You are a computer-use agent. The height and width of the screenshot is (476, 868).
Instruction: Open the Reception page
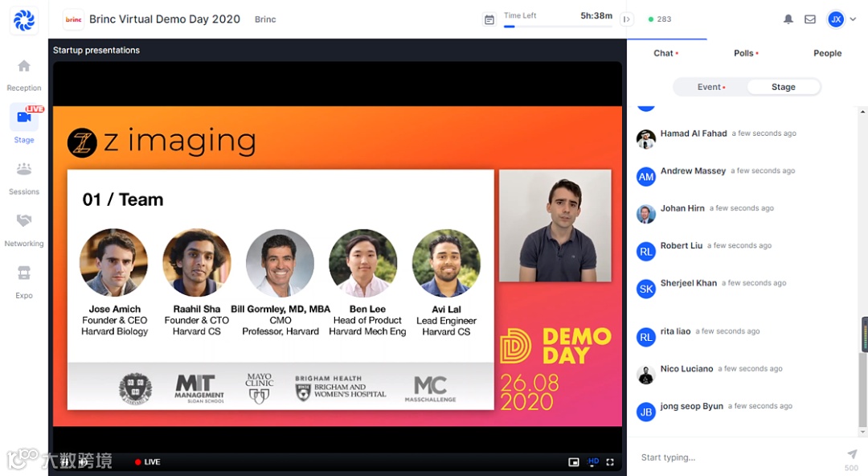(x=24, y=75)
